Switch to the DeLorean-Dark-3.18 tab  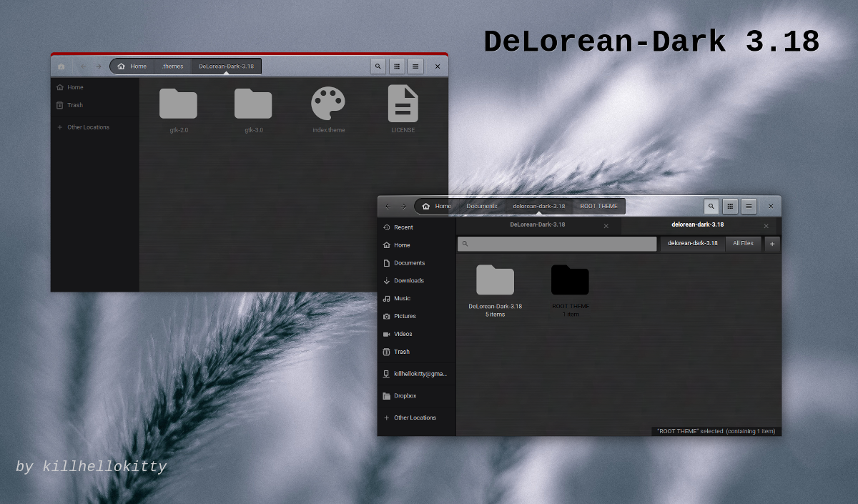pos(538,225)
